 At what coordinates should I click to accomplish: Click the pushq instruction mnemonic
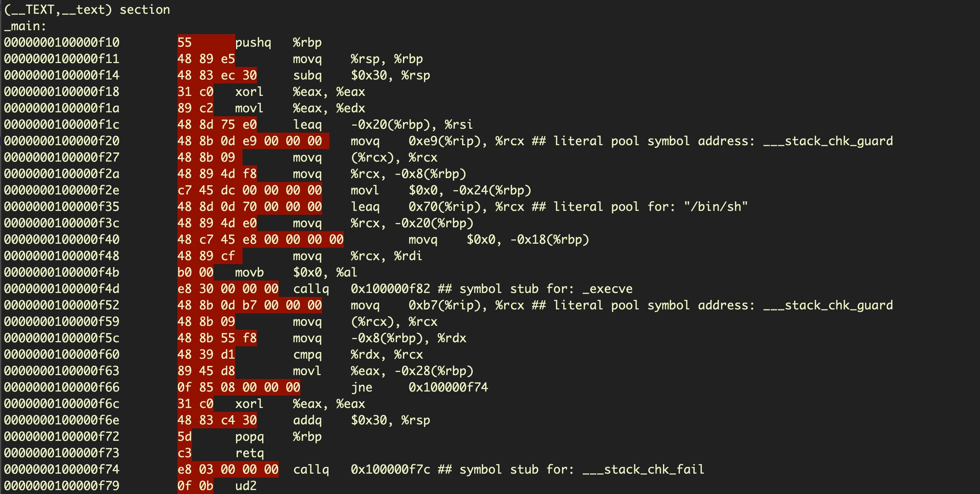click(253, 42)
